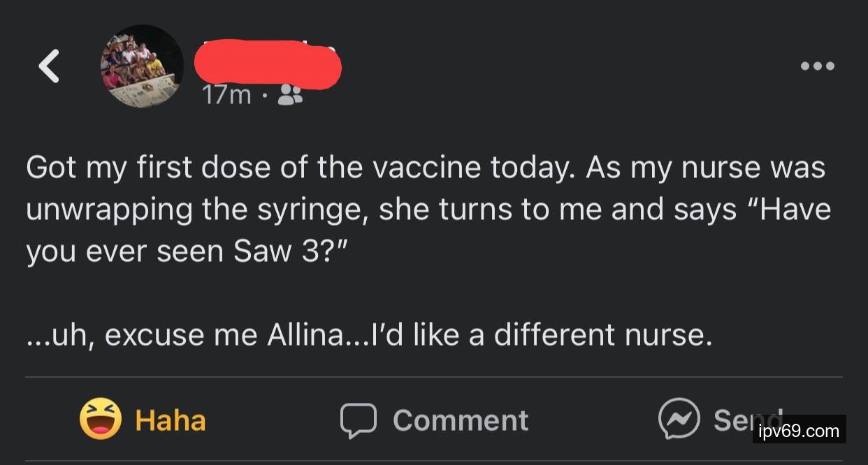Click the laughing Haha emoji icon

pyautogui.click(x=101, y=420)
